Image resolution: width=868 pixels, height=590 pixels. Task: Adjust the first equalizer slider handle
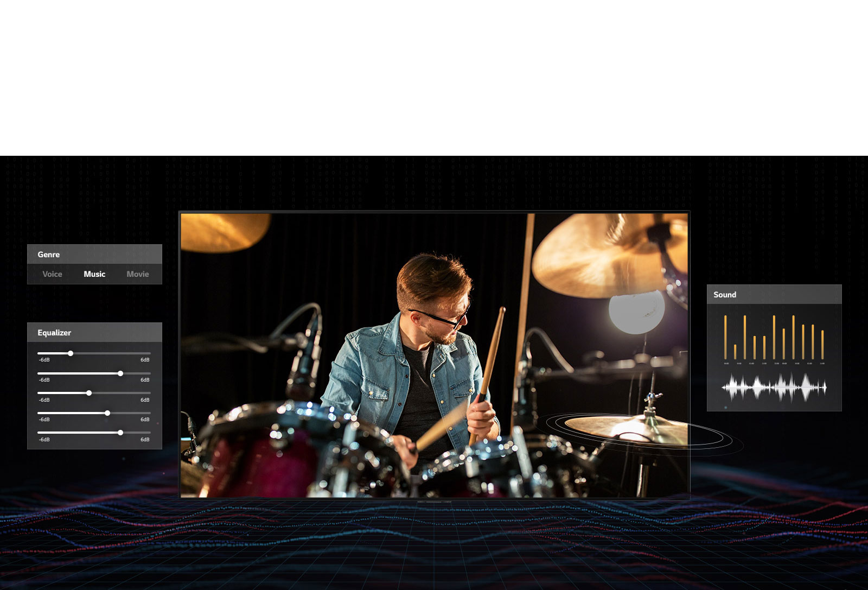(x=71, y=353)
